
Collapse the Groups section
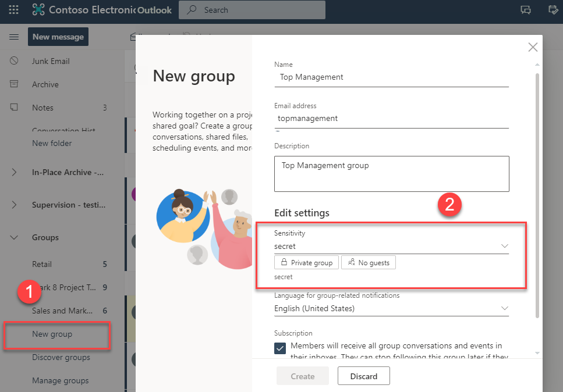(x=14, y=237)
